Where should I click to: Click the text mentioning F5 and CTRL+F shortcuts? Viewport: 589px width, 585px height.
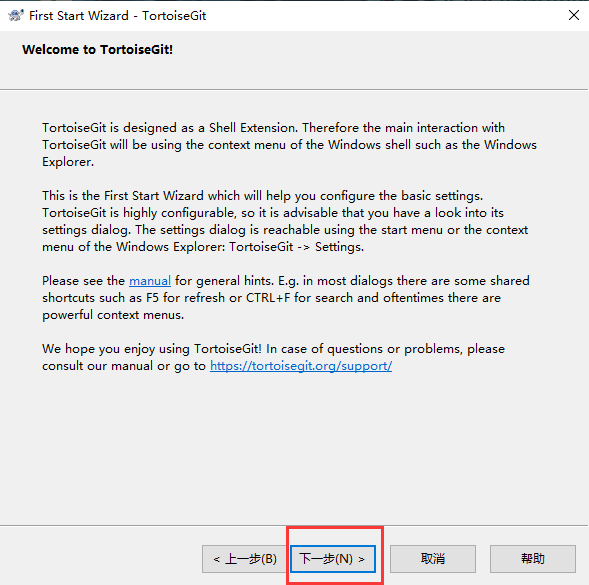(x=271, y=298)
